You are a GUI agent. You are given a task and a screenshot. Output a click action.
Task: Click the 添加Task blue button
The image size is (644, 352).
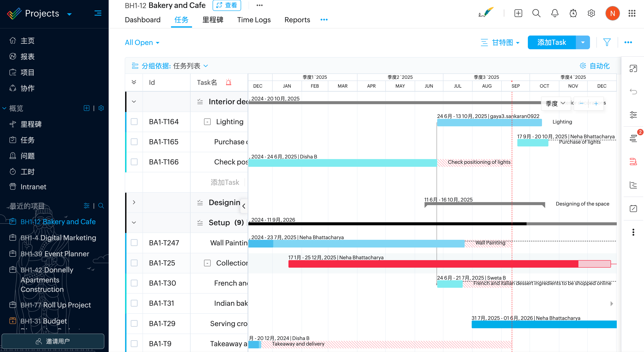click(551, 42)
